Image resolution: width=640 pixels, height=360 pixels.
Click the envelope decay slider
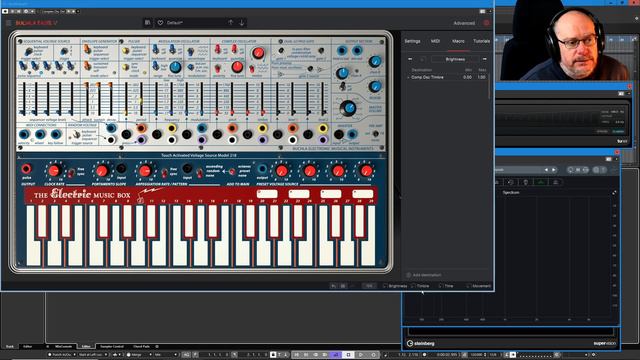[x=110, y=99]
